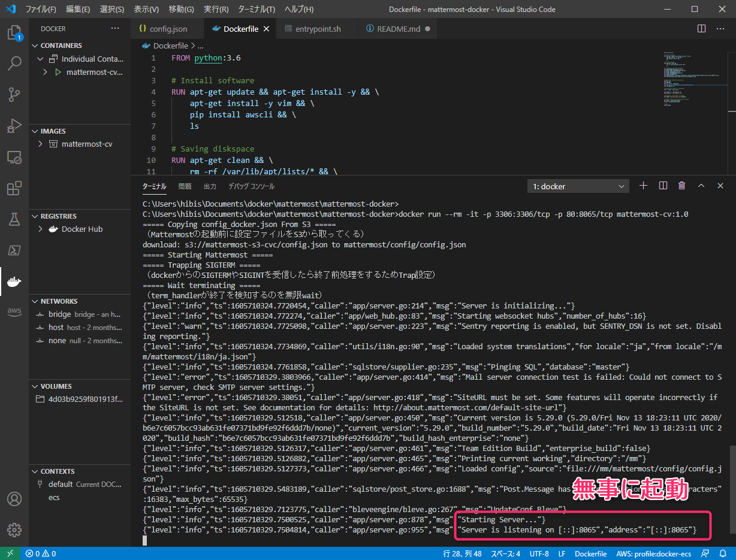Viewport: 736px width, 560px height.
Task: Open the Search view in activity bar
Action: pyautogui.click(x=14, y=63)
